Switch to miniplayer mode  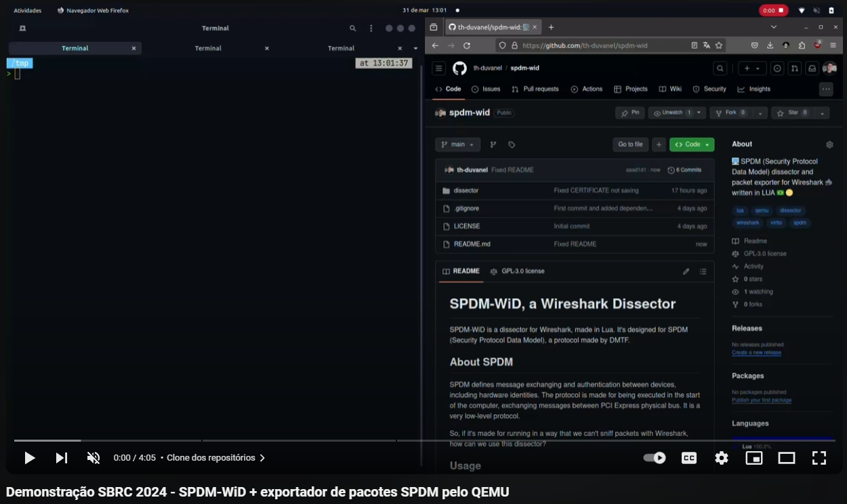[753, 458]
